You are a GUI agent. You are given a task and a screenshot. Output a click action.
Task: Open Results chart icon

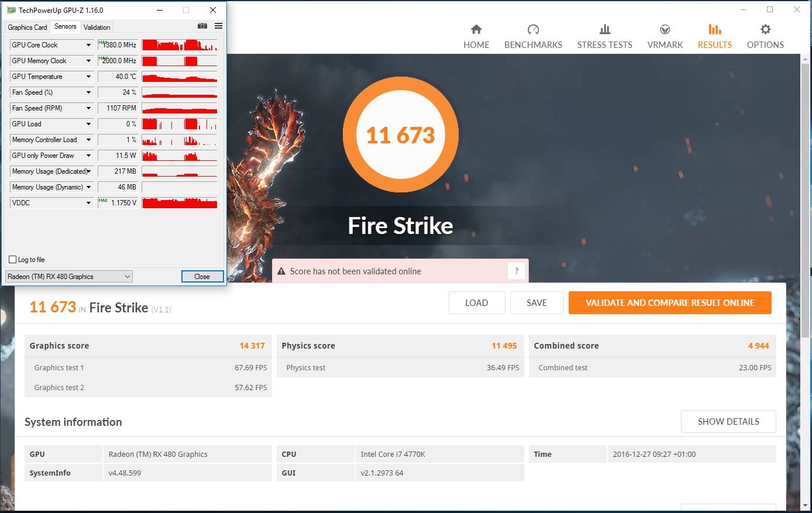715,29
